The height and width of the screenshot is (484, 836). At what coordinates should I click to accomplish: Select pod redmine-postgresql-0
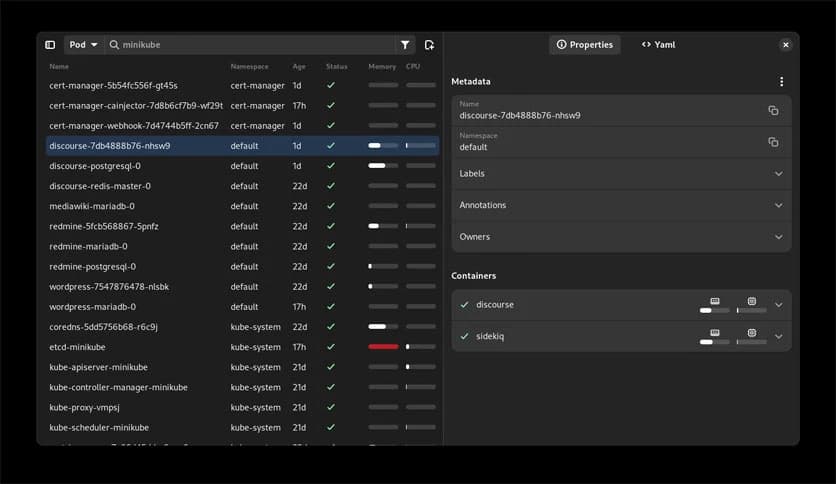[x=243, y=267]
